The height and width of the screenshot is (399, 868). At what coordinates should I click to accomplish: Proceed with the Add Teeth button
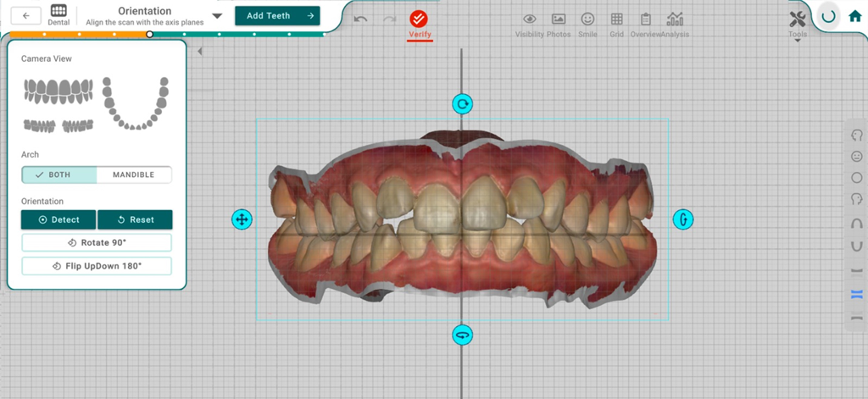[x=277, y=15]
